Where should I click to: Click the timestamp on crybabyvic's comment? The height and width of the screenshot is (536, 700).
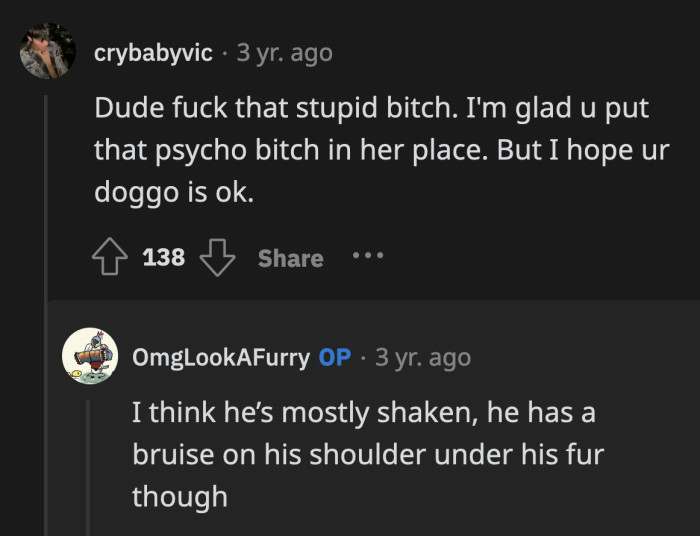pyautogui.click(x=284, y=53)
